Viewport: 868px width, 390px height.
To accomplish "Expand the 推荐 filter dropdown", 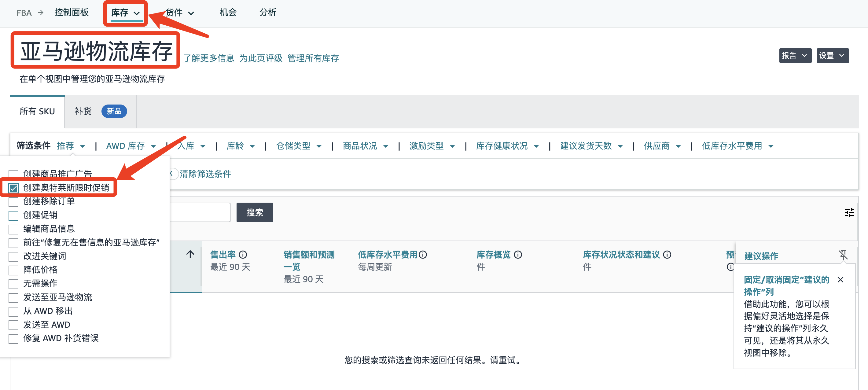I will click(71, 146).
